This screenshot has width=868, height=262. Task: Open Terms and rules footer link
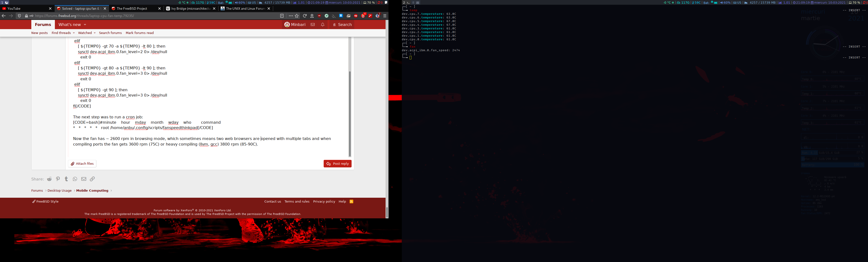[297, 201]
